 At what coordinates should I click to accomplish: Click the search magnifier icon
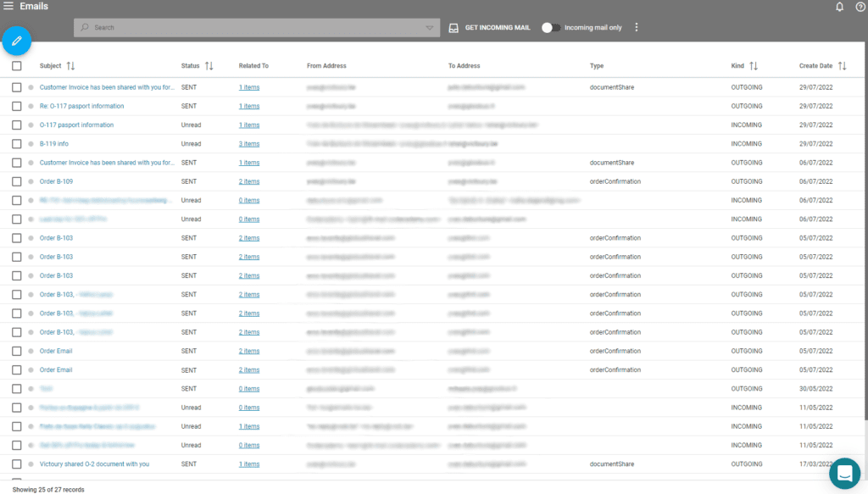[x=85, y=27]
